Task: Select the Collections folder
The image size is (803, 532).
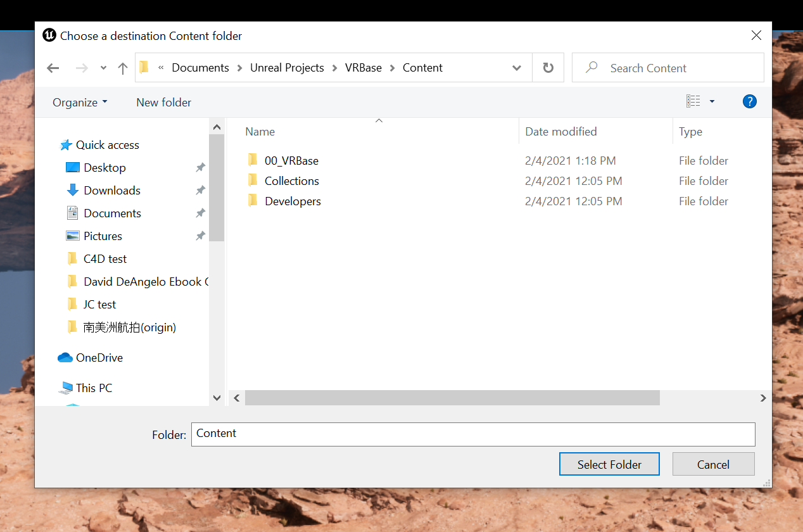Action: pyautogui.click(x=291, y=181)
